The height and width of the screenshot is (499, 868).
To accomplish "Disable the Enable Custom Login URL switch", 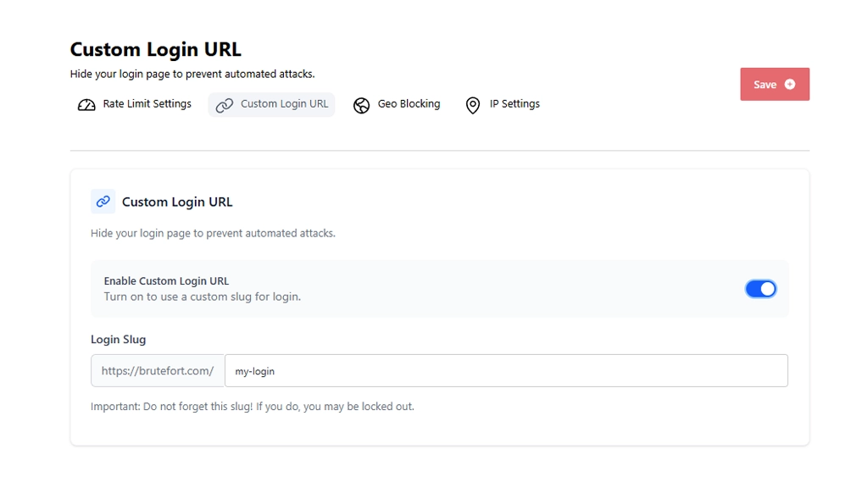I will 760,289.
